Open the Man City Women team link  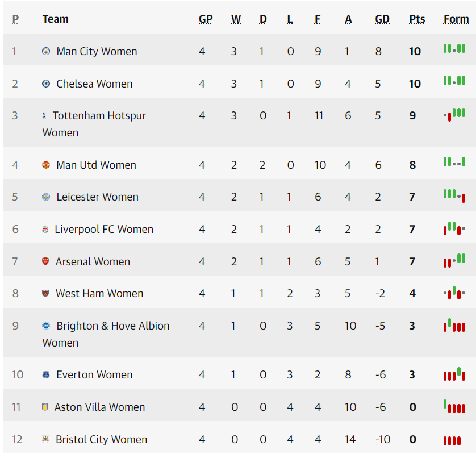coord(97,51)
